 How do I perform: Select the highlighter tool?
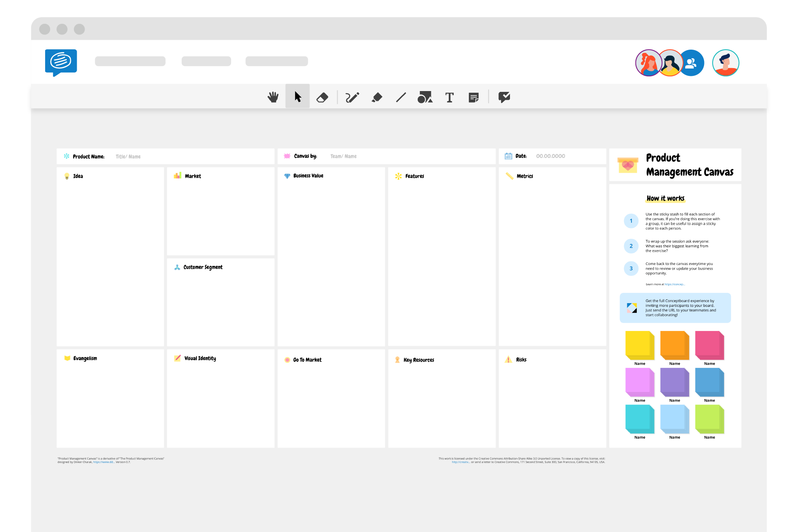[377, 97]
